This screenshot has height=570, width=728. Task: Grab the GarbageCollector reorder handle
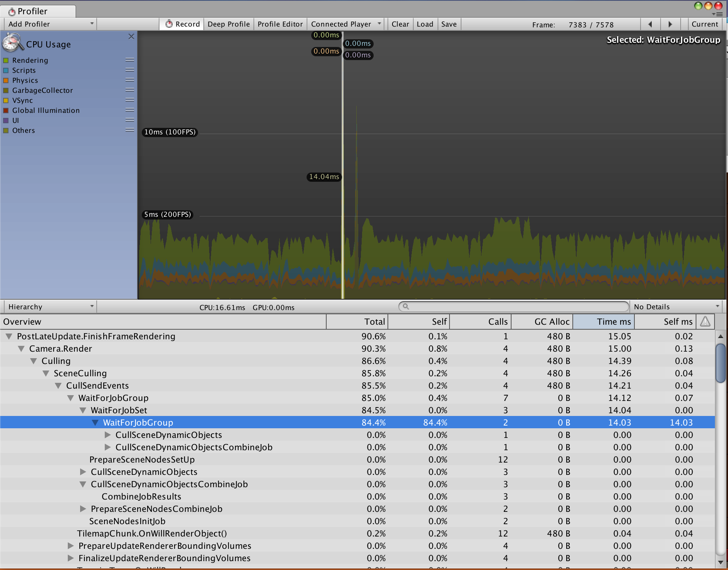130,90
